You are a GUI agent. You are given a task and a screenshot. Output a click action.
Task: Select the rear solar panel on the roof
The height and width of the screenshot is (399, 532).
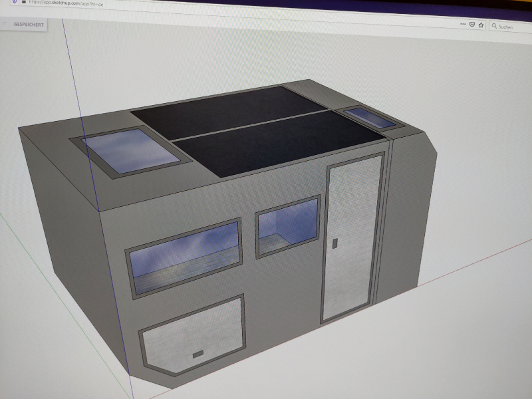229,112
